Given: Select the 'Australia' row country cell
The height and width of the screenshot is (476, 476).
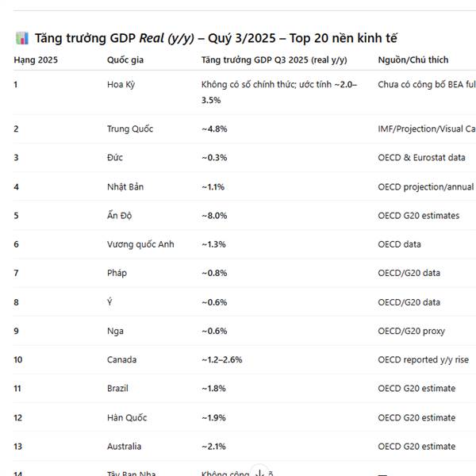Looking at the screenshot, I should [x=125, y=447].
